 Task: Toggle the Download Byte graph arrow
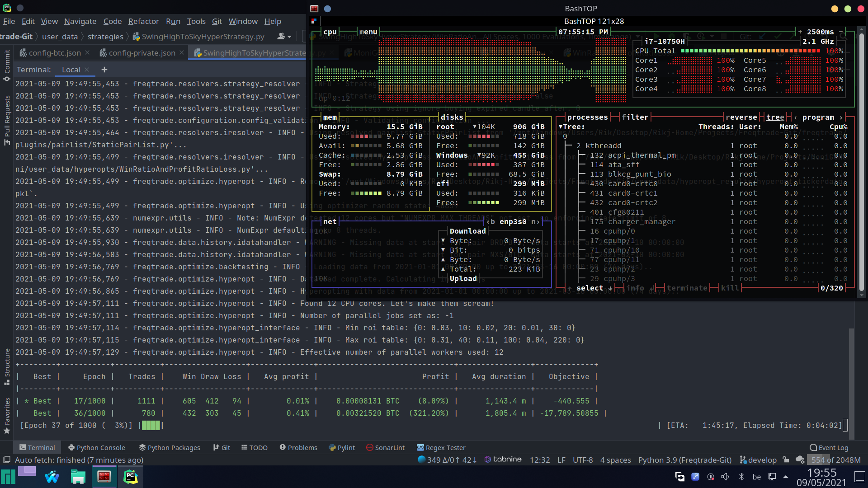(x=443, y=241)
